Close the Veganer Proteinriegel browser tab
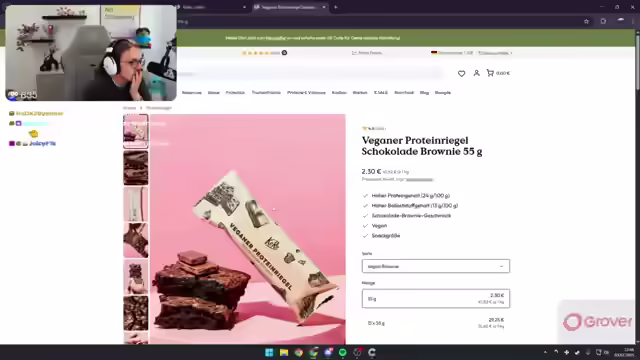This screenshot has height=360, width=640. click(x=324, y=7)
